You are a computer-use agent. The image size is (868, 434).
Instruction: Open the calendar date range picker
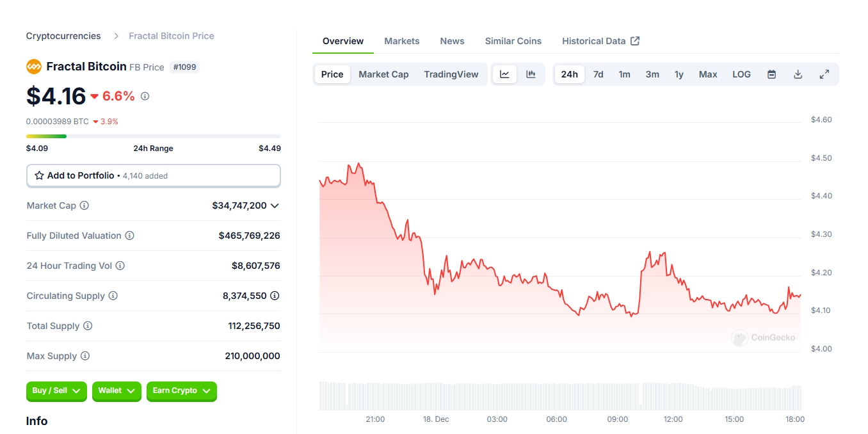[x=771, y=74]
